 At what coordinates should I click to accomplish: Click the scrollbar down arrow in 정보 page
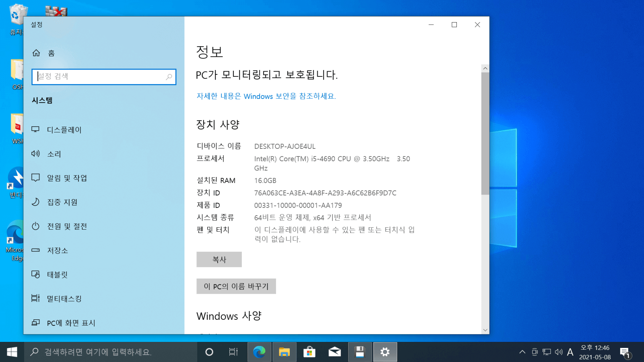(485, 330)
